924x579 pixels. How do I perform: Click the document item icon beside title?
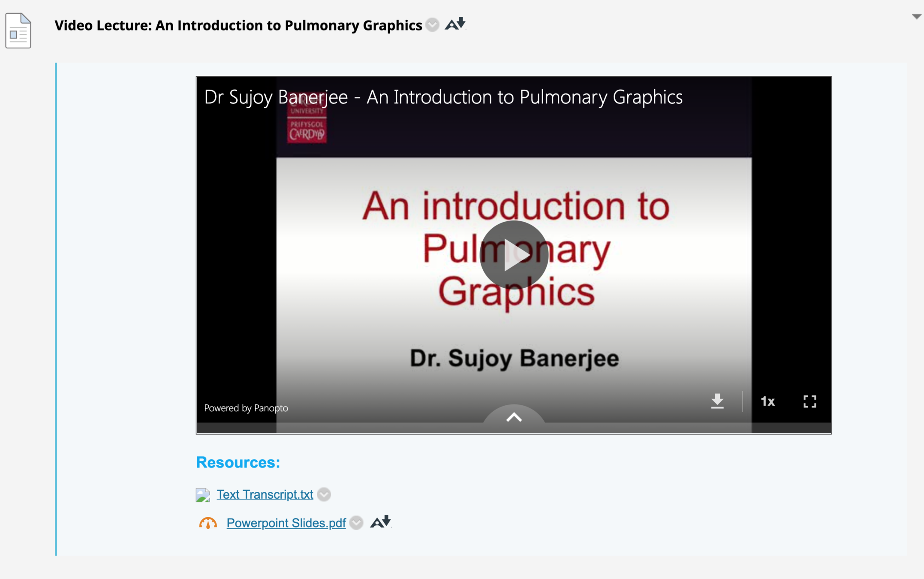(x=18, y=31)
